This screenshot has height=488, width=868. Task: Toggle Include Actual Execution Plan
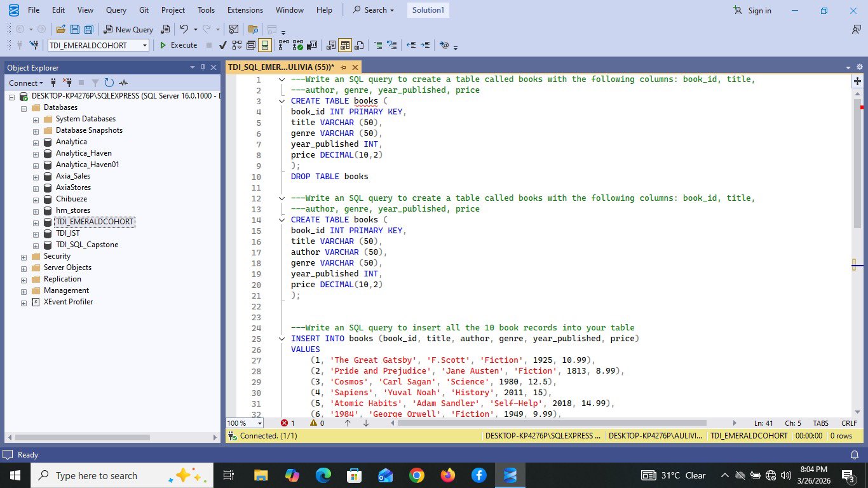pyautogui.click(x=283, y=45)
